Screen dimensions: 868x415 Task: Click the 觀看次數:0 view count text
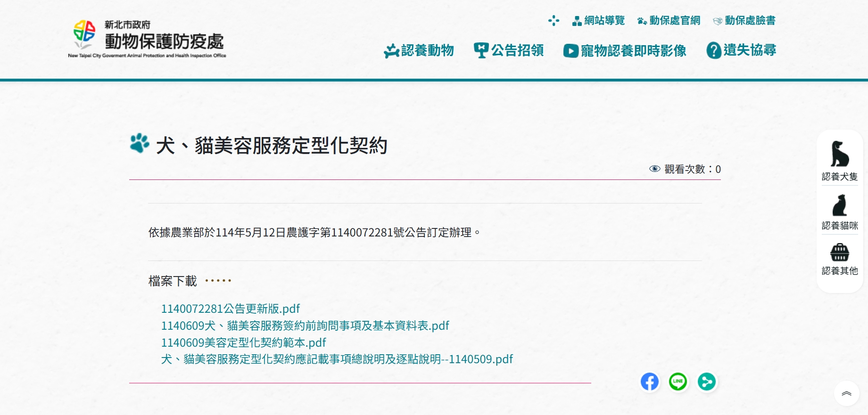coord(693,169)
